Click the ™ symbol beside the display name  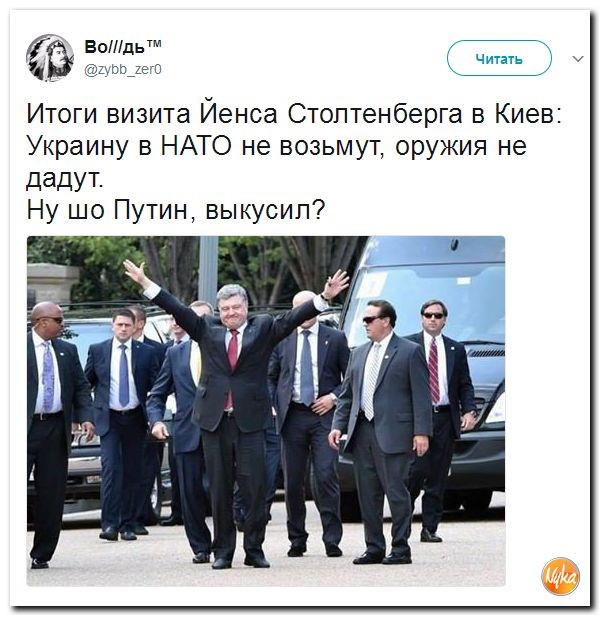click(154, 43)
